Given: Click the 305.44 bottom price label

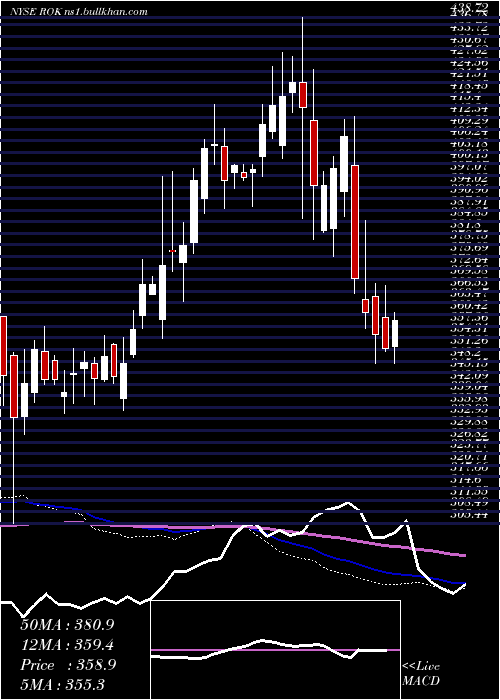Looking at the screenshot, I should point(468,515).
